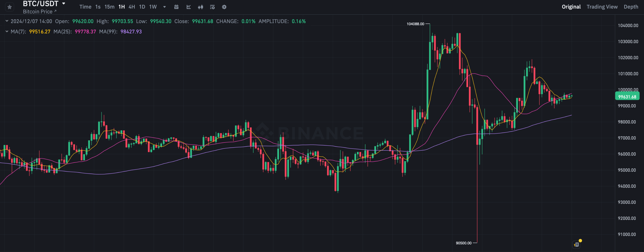Collapse the OHLC info row chevron

pyautogui.click(x=7, y=21)
